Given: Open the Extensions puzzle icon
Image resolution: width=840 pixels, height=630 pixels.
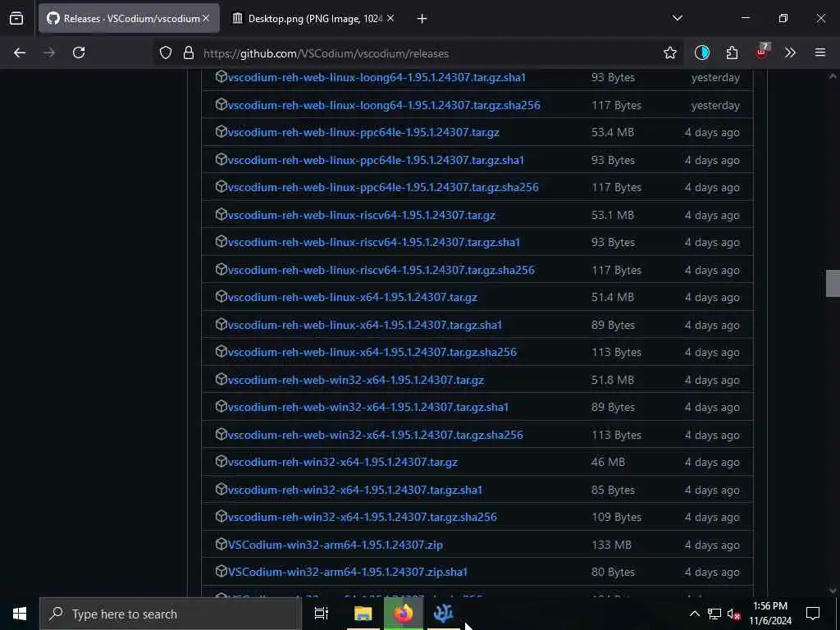Looking at the screenshot, I should point(732,52).
